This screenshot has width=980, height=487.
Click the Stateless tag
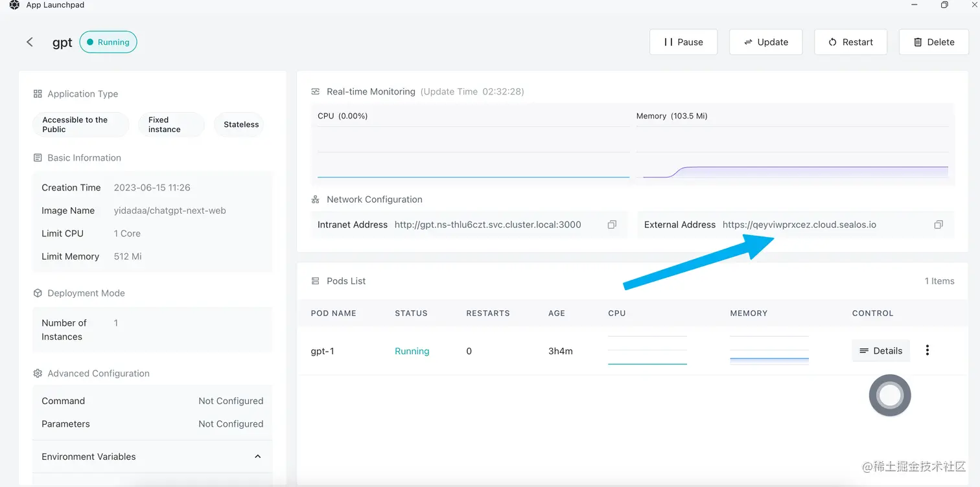point(239,124)
